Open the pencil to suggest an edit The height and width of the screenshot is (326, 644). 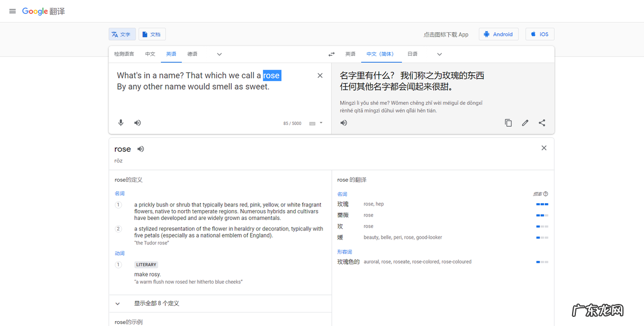(x=525, y=122)
